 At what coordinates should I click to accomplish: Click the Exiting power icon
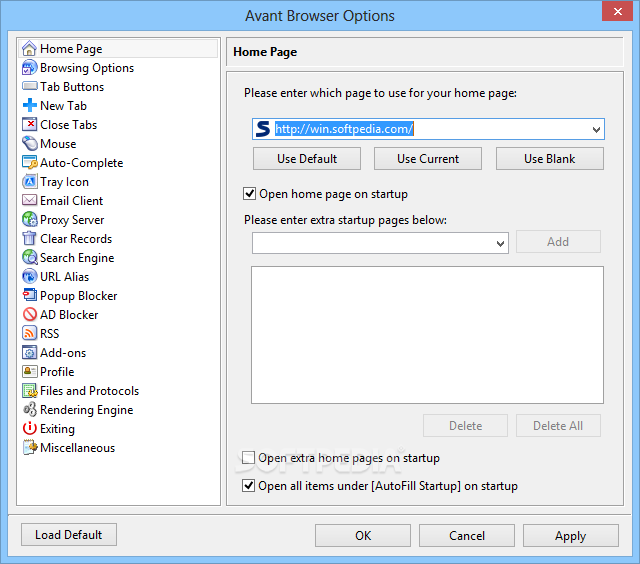tap(29, 429)
